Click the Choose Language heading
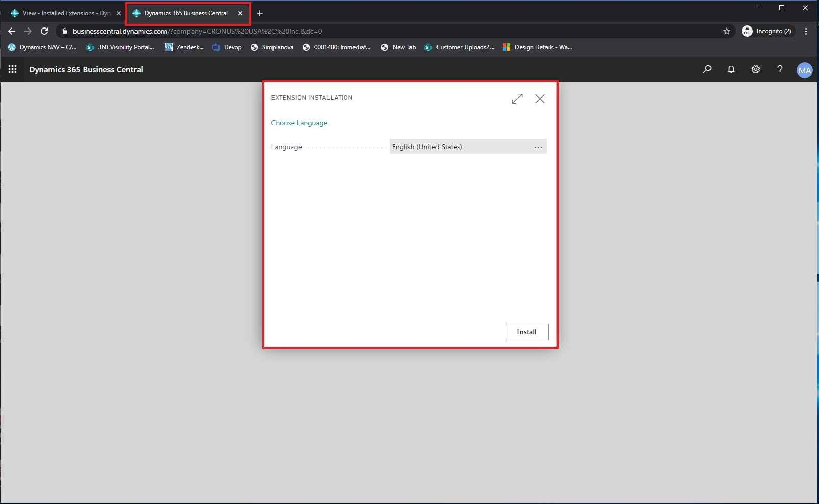The width and height of the screenshot is (819, 504). [299, 123]
